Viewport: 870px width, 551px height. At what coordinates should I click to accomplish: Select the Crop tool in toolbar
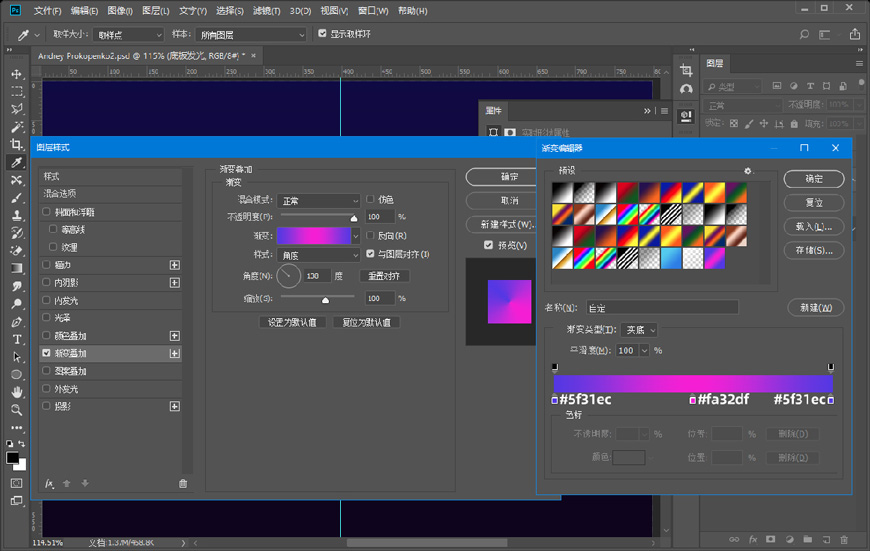17,144
